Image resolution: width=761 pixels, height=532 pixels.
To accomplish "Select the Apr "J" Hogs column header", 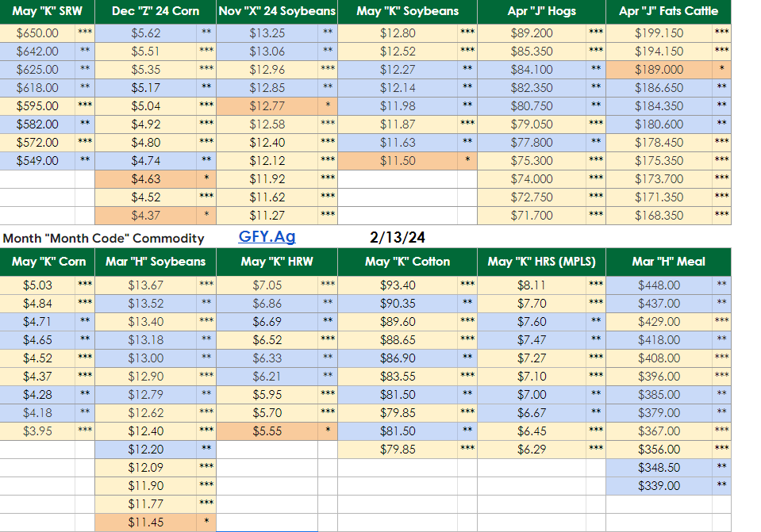I will click(x=541, y=11).
